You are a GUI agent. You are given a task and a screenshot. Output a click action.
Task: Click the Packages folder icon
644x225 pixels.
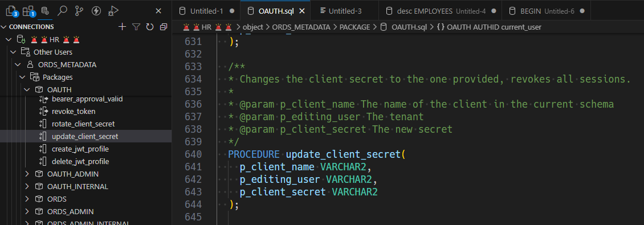point(34,77)
